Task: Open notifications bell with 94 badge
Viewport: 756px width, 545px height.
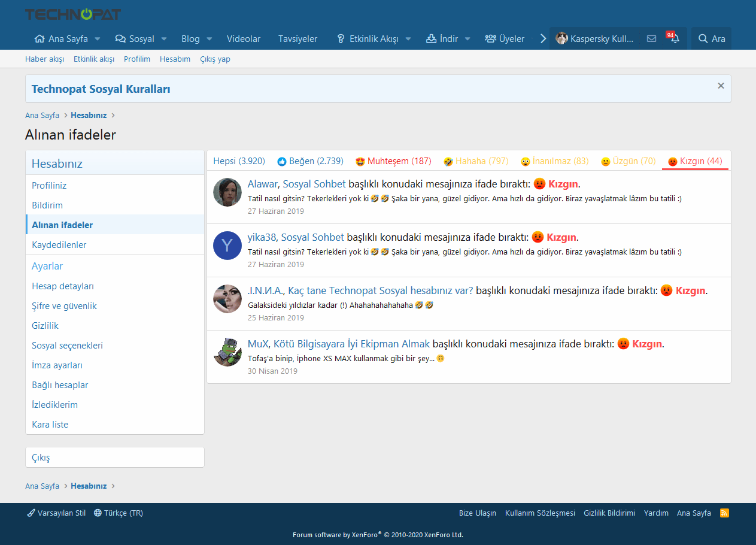Action: click(674, 39)
